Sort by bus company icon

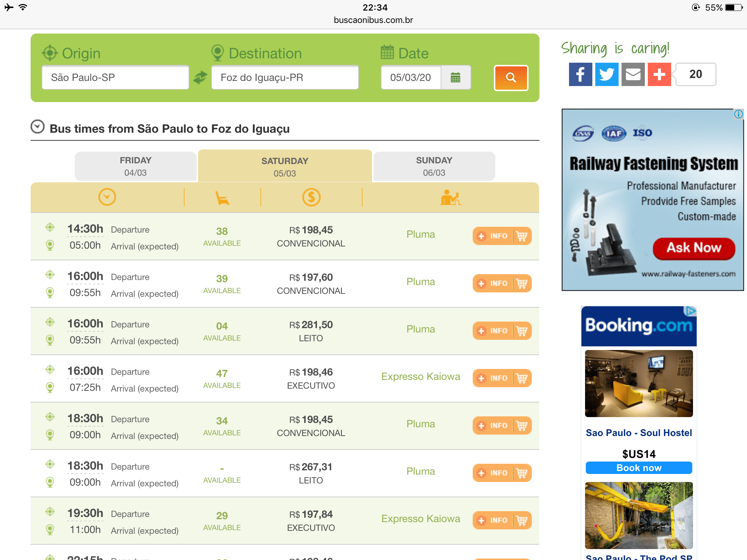[450, 197]
